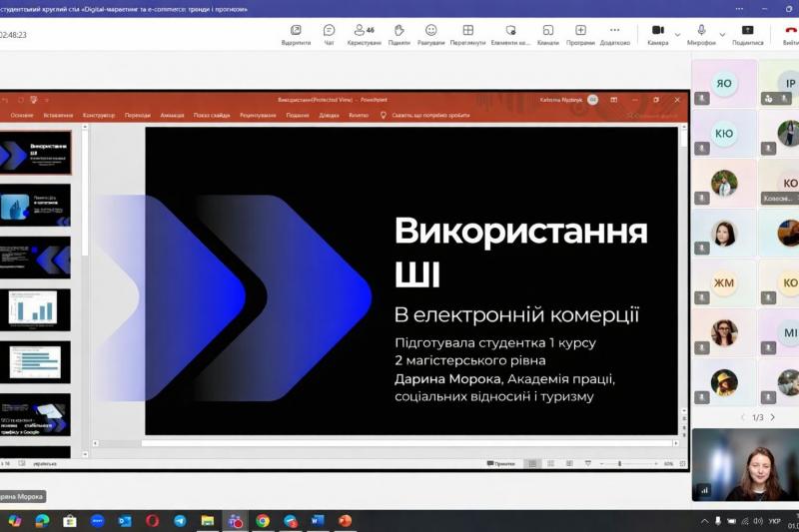Image resolution: width=799 pixels, height=532 pixels.
Task: Toggle the microphone mute
Action: 701,31
